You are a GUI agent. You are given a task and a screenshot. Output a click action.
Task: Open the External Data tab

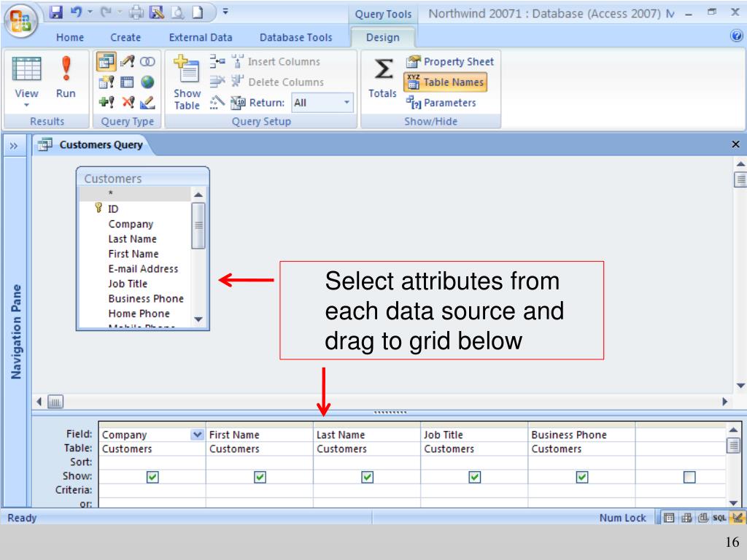pyautogui.click(x=201, y=37)
